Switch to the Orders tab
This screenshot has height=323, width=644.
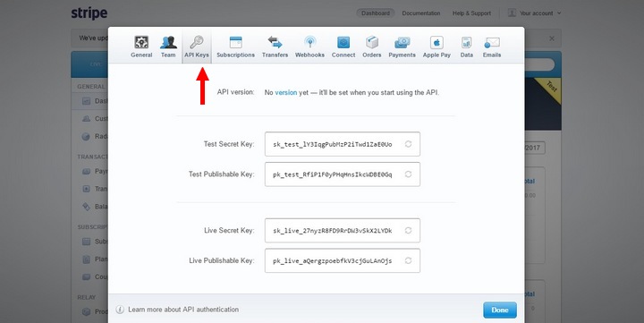372,47
